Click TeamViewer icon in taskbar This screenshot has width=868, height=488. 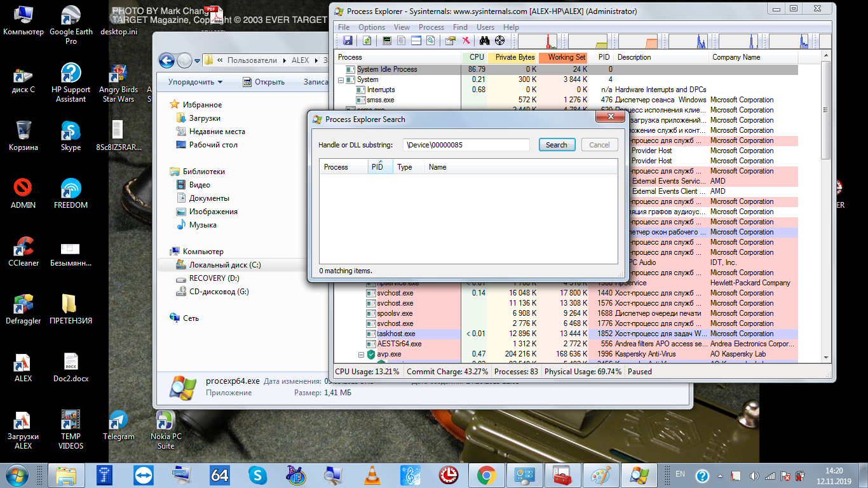click(143, 475)
